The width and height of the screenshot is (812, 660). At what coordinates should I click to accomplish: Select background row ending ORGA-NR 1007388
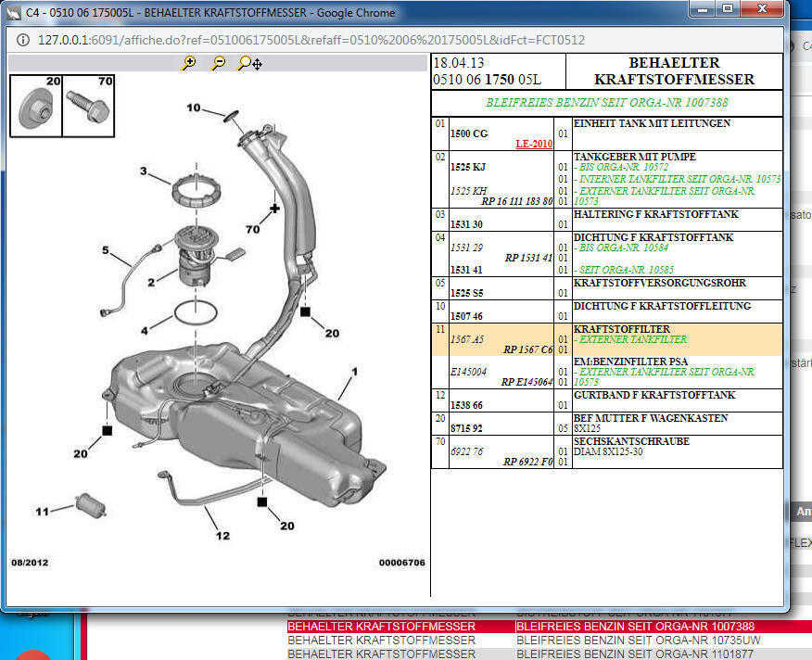[550, 627]
